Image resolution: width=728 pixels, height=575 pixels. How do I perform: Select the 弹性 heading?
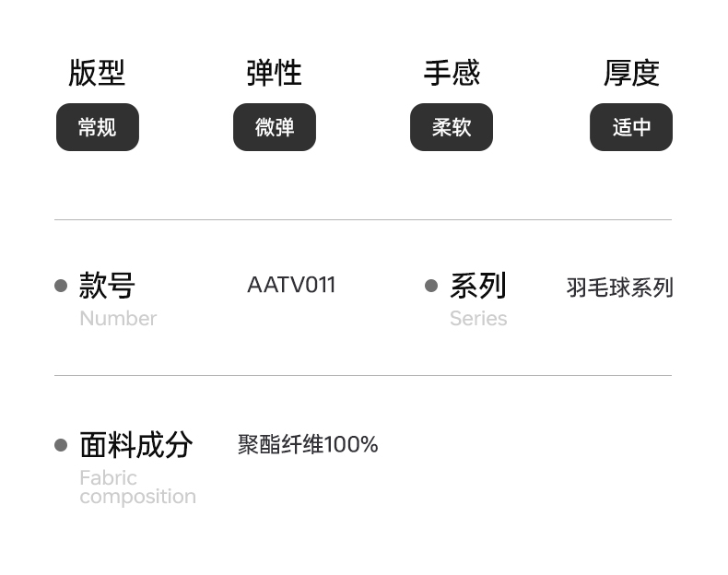coord(275,73)
